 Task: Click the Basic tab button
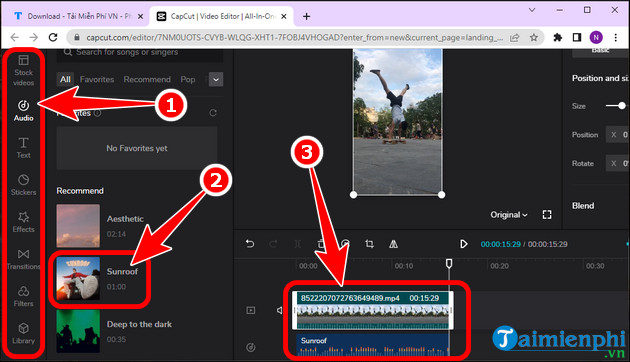click(601, 52)
